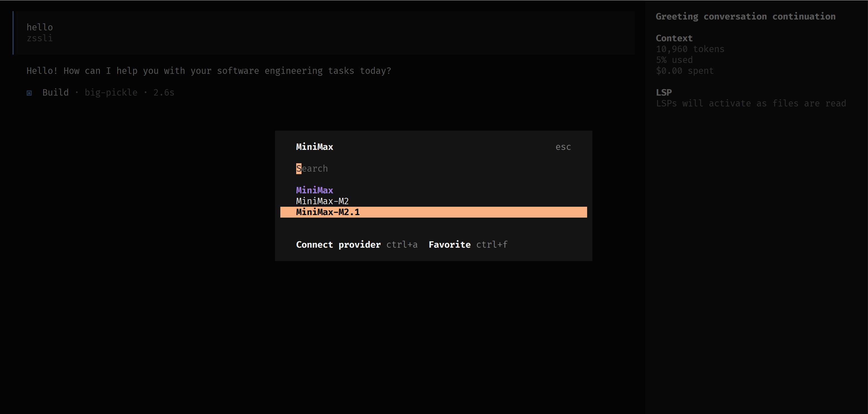Click the LSP heading in sidebar

point(663,92)
